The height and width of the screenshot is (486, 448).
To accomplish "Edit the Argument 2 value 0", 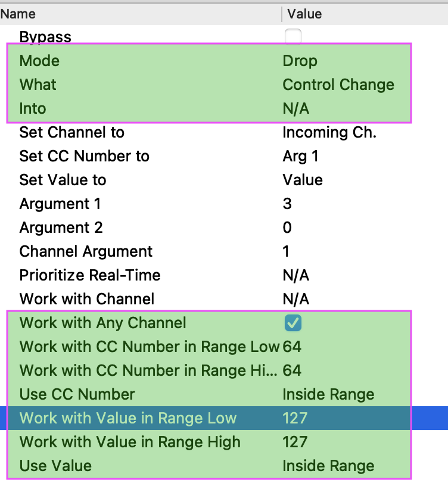I will tap(287, 228).
